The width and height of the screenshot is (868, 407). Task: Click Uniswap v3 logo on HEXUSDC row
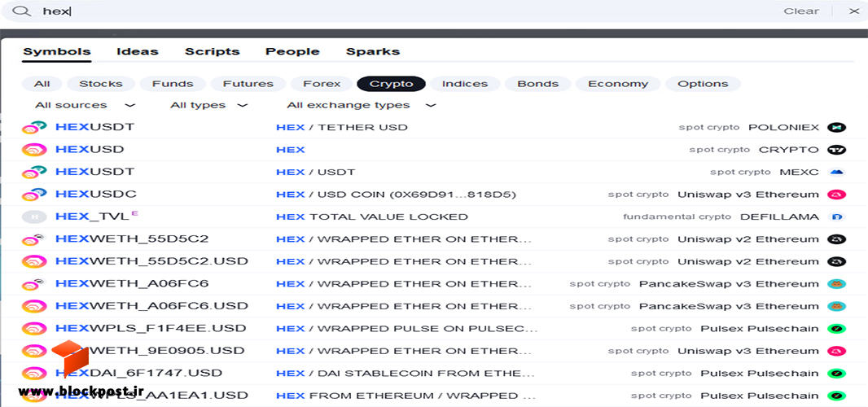click(837, 195)
